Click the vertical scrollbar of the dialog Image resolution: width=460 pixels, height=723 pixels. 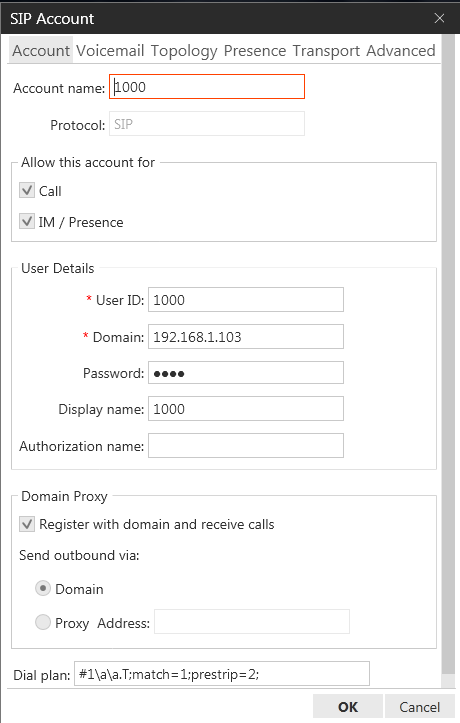[x=448, y=362]
